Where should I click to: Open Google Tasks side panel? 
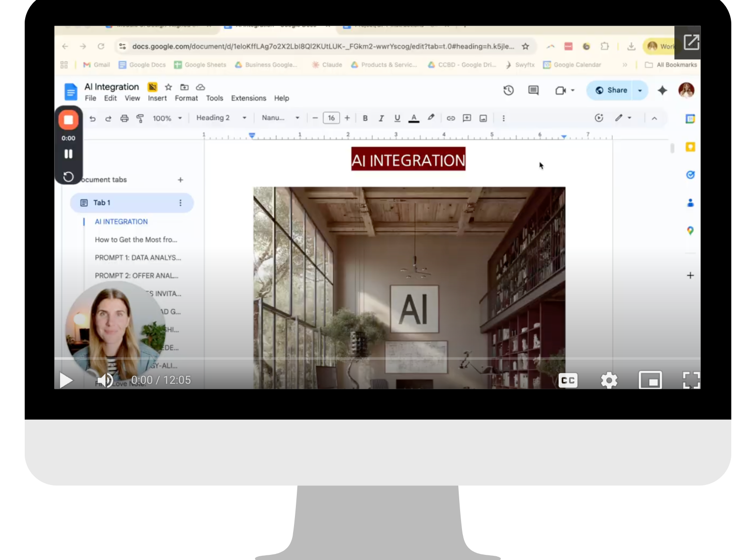[690, 175]
